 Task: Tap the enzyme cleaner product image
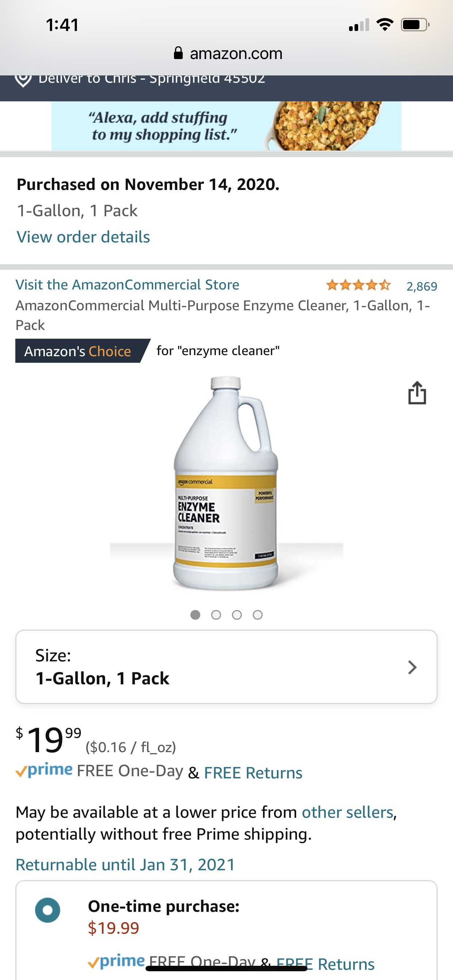226,483
